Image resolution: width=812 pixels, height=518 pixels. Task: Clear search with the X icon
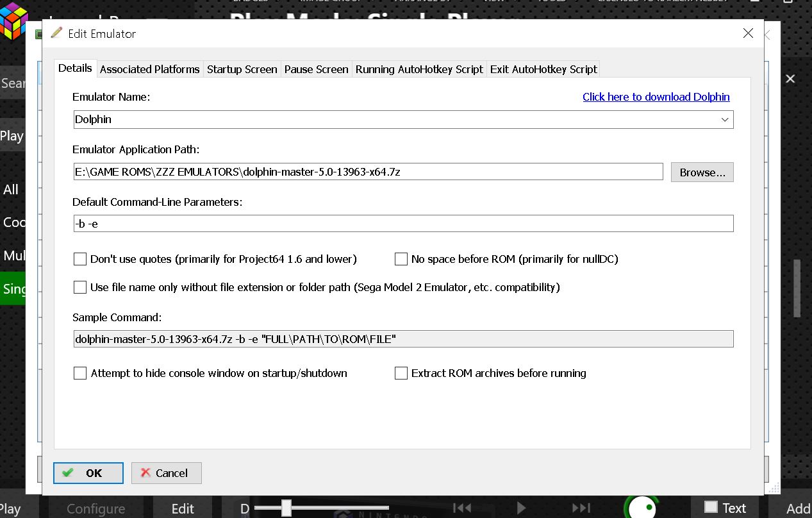click(790, 79)
